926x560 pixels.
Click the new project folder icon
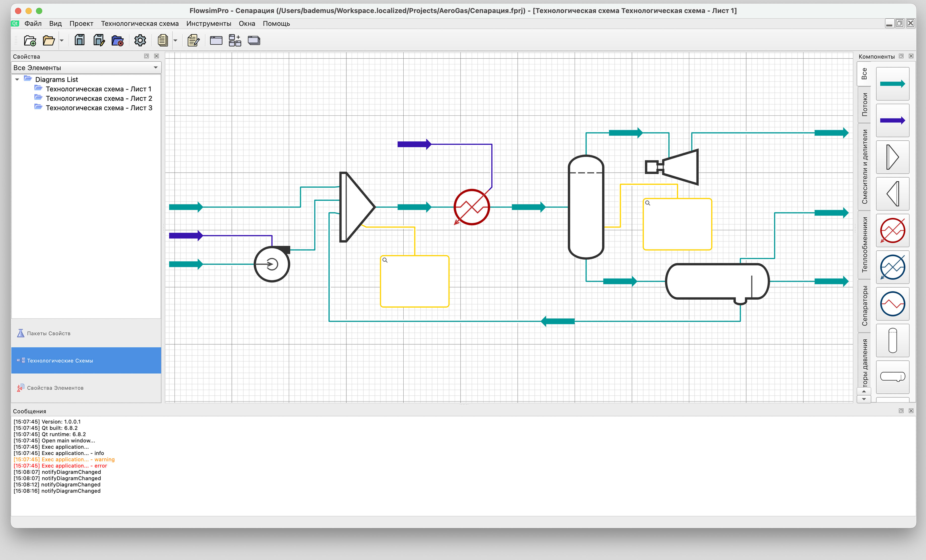pyautogui.click(x=30, y=41)
